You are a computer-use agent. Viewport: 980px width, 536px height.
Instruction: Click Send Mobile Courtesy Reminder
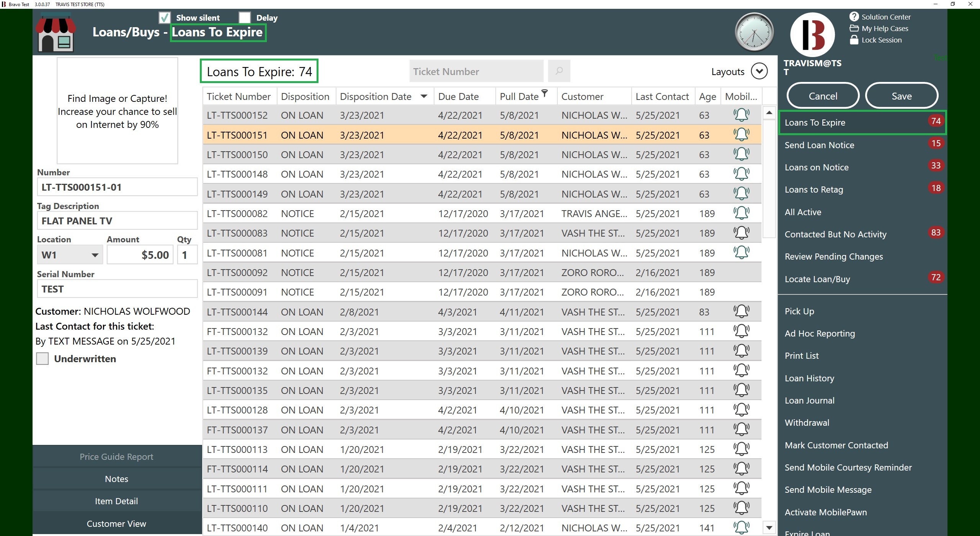pos(848,467)
